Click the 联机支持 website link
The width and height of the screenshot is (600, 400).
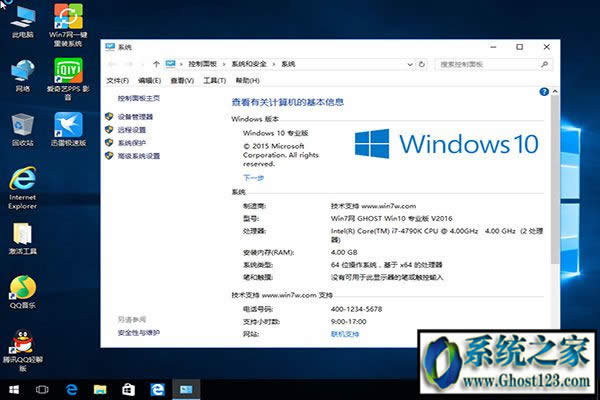343,333
